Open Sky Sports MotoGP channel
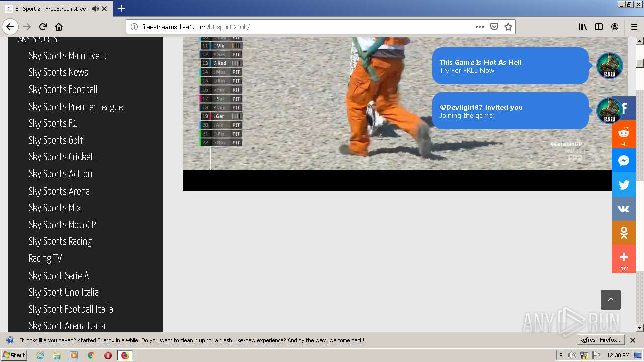 62,225
